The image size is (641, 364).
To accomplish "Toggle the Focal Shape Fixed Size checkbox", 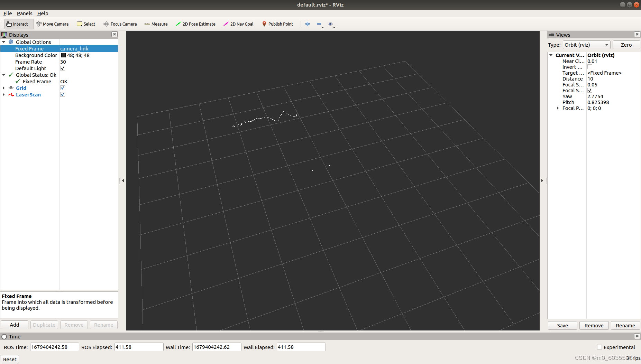I will click(x=590, y=91).
